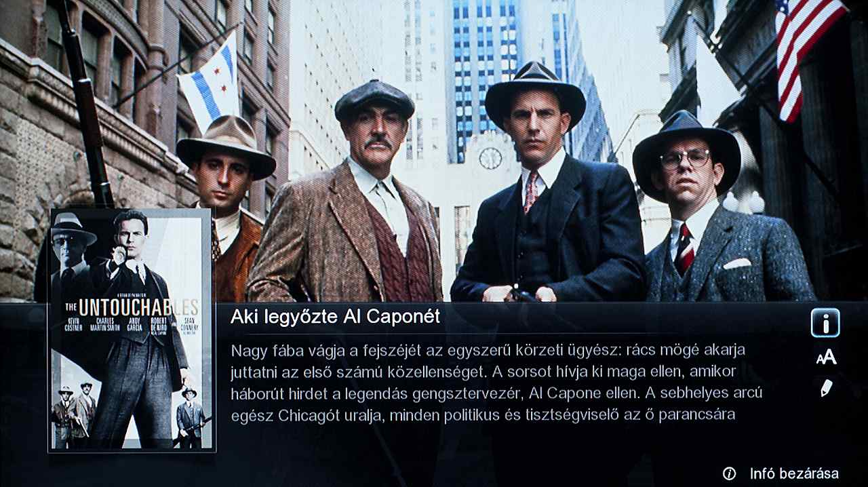Select the title 'Aki legyőzte Al Caponét'
The image size is (868, 487).
(x=335, y=316)
